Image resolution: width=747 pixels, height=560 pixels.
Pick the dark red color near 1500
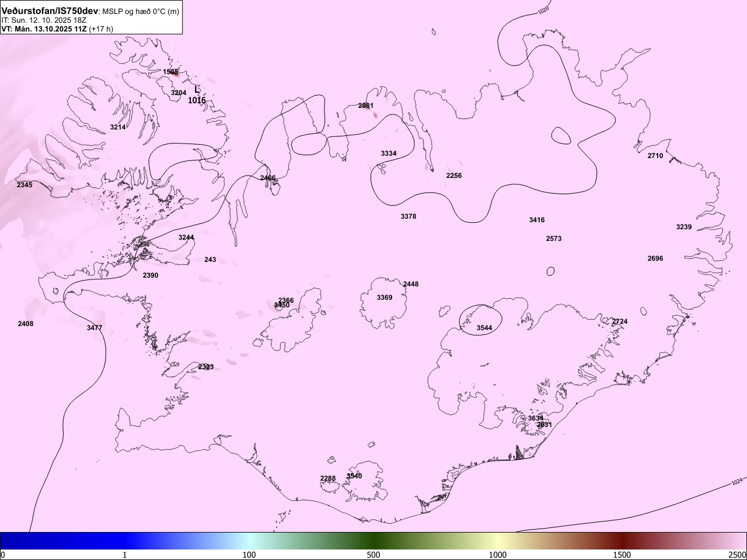(622, 541)
